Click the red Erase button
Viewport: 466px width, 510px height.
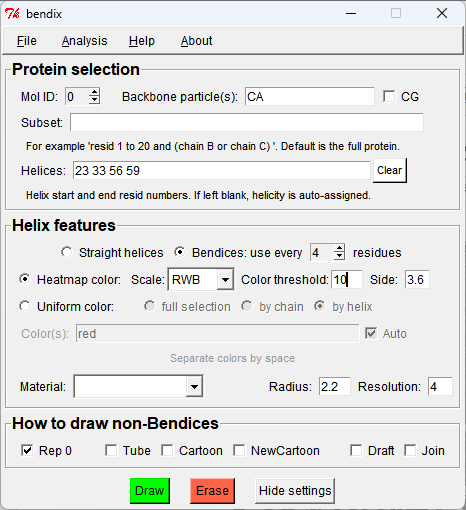(212, 491)
